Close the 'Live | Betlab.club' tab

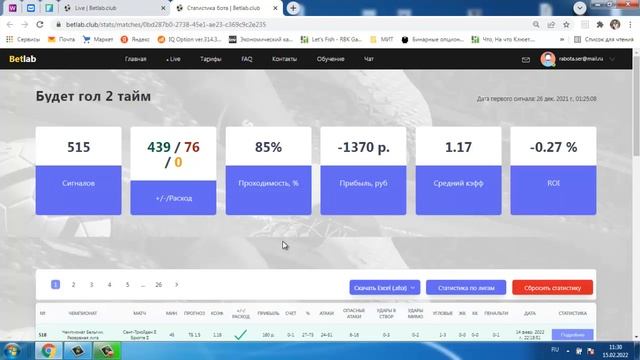point(163,8)
